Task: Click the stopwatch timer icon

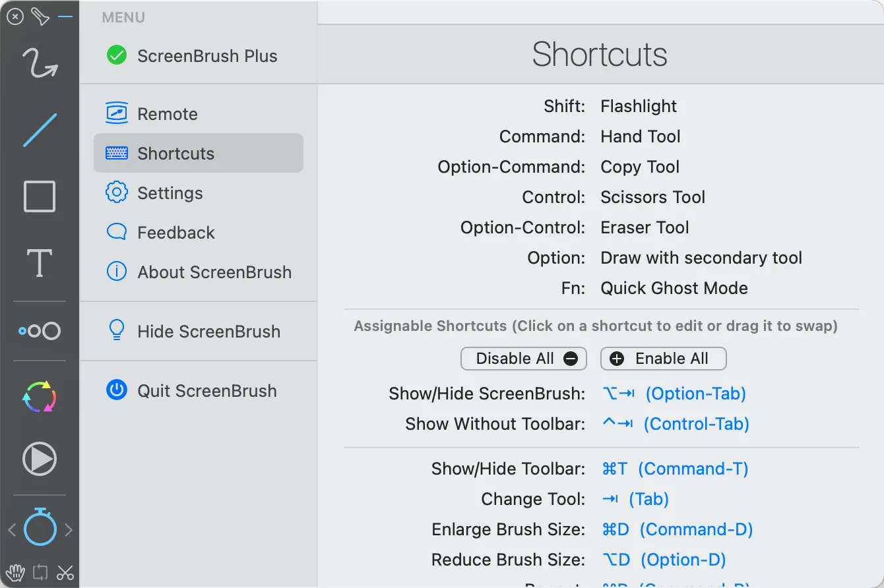Action: [x=40, y=527]
